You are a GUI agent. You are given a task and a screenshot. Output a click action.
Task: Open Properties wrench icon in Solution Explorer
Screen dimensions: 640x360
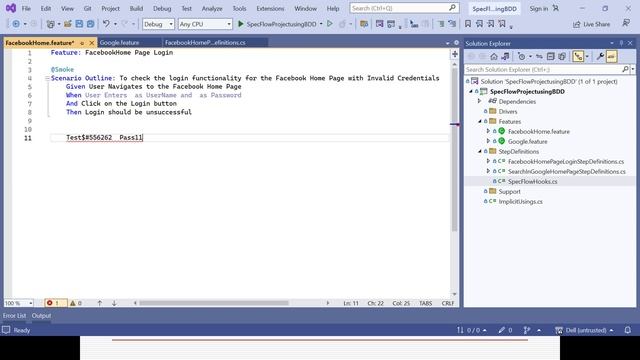pos(600,56)
